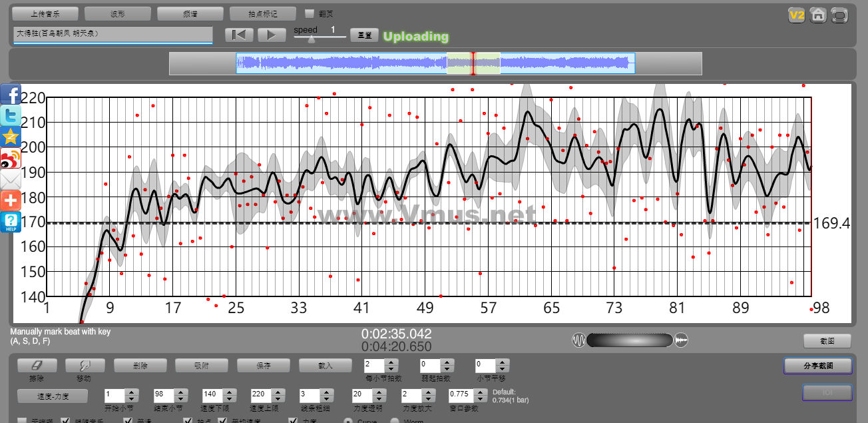Image resolution: width=868 pixels, height=423 pixels.
Task: Toggle fullscreen with the expand icon
Action: tap(840, 15)
